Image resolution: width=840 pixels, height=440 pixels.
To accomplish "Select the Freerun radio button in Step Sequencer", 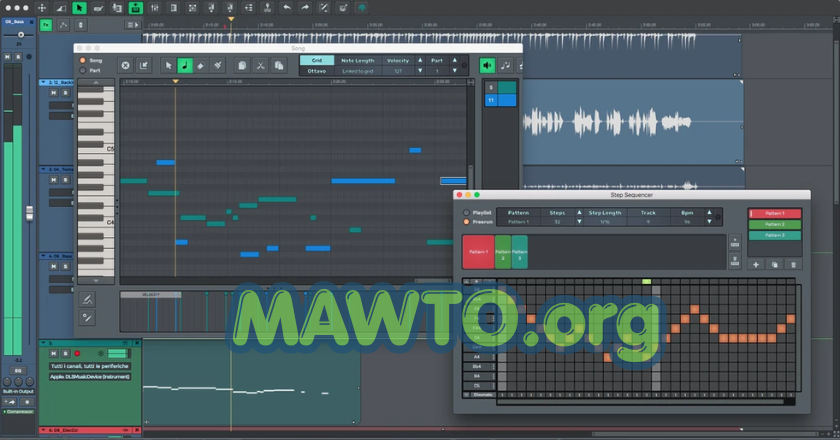I will coord(466,222).
